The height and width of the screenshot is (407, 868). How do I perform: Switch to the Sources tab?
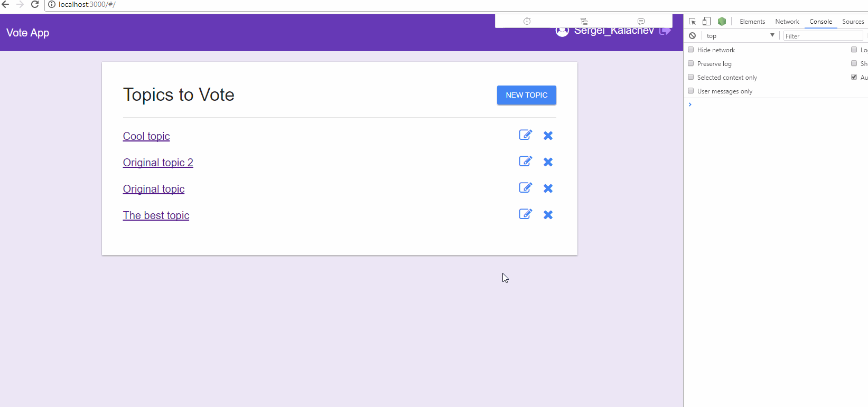853,22
